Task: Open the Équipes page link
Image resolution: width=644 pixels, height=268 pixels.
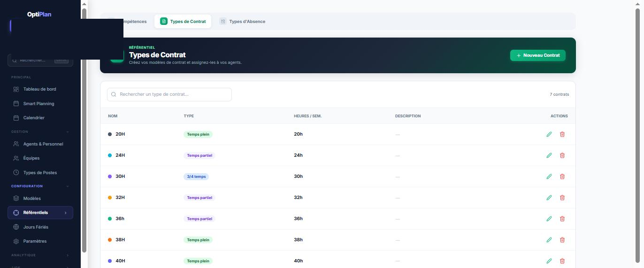Action: click(x=40, y=158)
